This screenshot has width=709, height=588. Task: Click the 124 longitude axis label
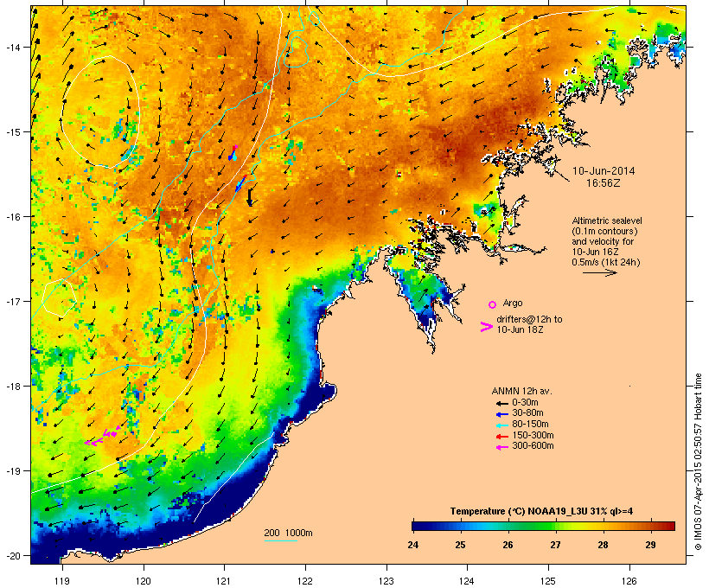point(467,581)
